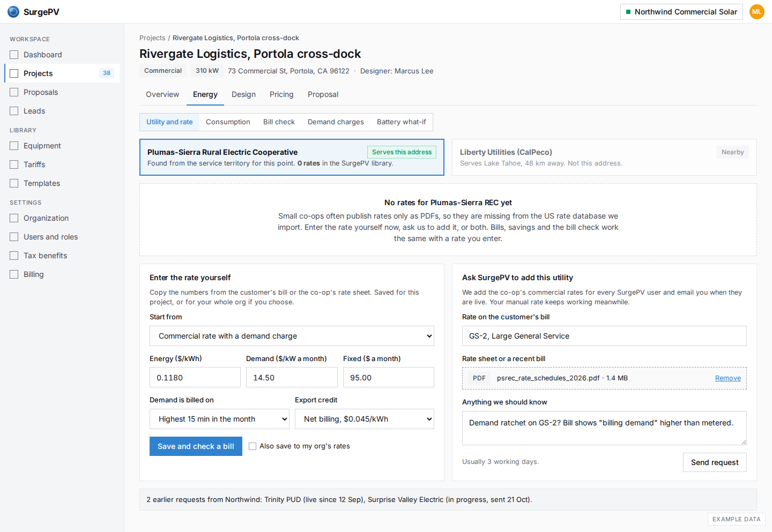
Task: Click the PDF badge on the uploaded file
Action: coord(479,378)
